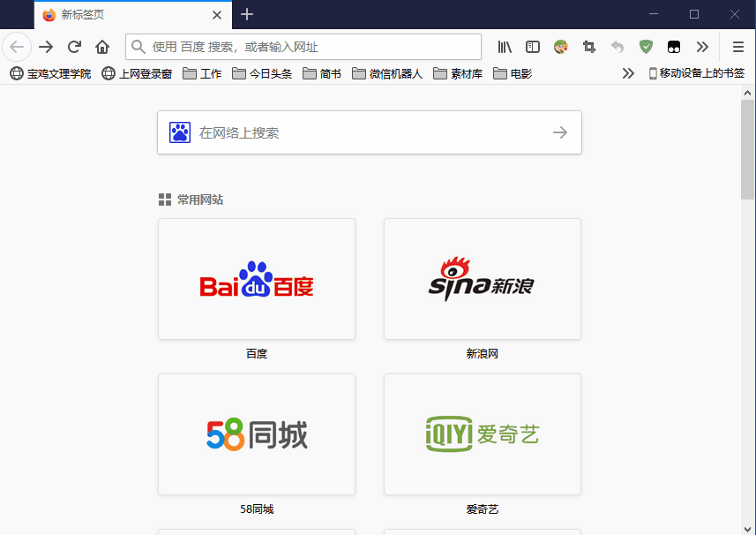This screenshot has height=535, width=756.
Task: Open the 宝鸡文理学院 bookmark
Action: (50, 73)
